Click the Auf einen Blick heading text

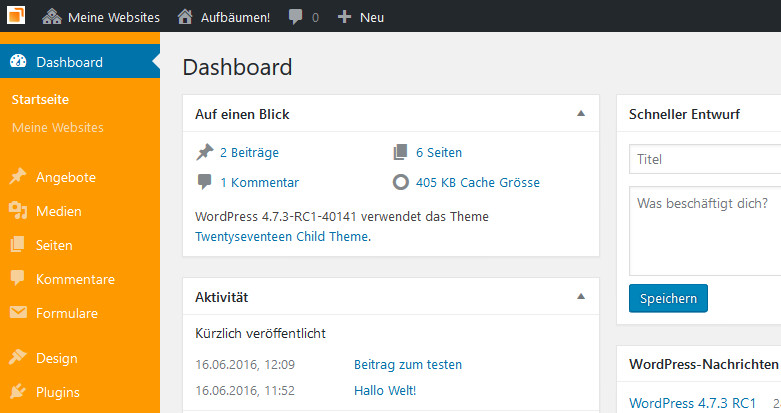tap(242, 114)
